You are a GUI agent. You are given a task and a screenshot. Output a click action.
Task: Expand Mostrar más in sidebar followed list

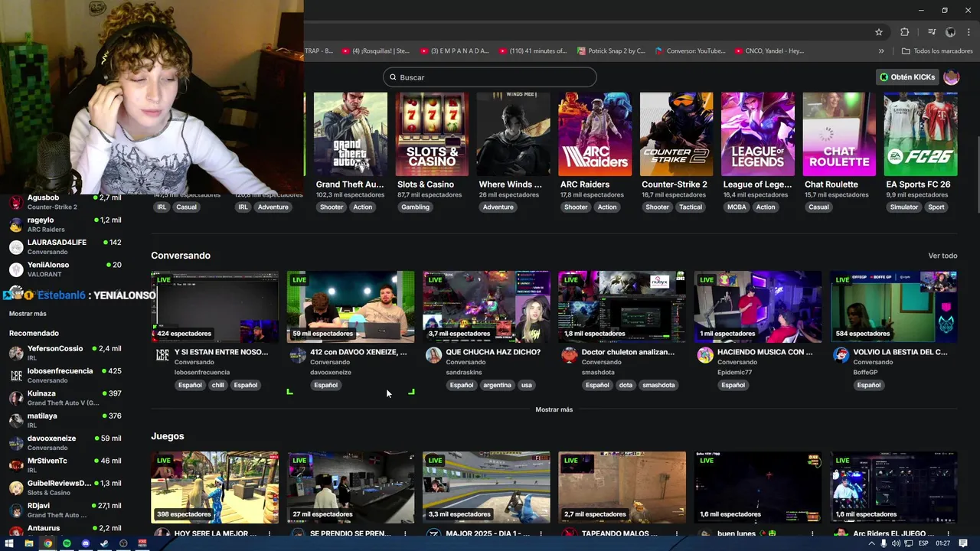click(x=28, y=314)
